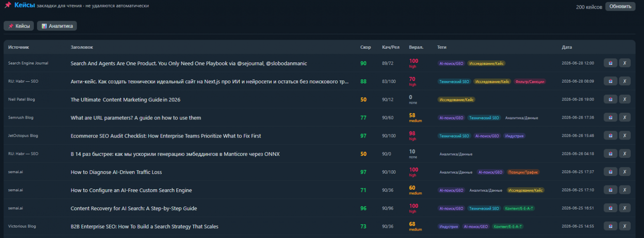Sort by the Дата column header
This screenshot has height=238, width=644.
[567, 48]
